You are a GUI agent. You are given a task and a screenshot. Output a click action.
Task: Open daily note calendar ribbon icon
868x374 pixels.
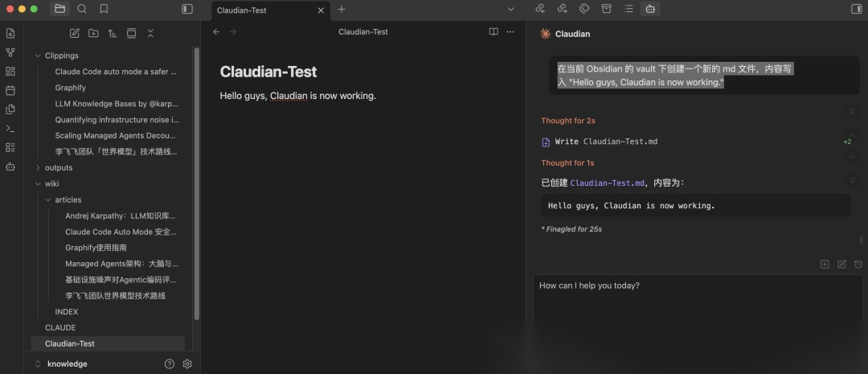click(x=10, y=90)
